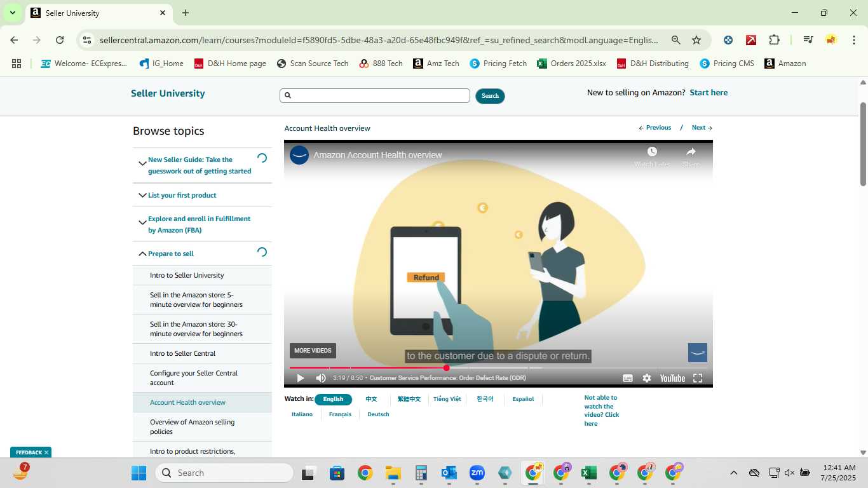Open the Chrome zoom magnifier icon
The height and width of the screenshot is (488, 868).
676,40
